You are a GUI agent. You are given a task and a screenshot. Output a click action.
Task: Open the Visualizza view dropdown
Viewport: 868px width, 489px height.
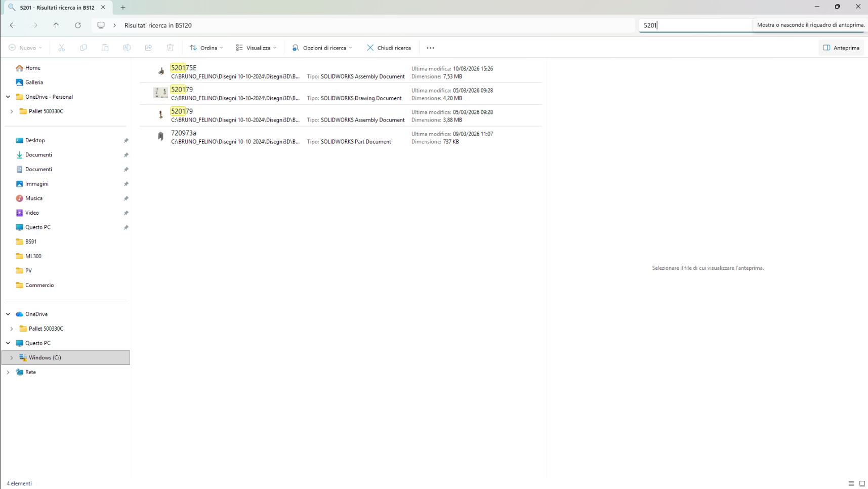point(256,48)
